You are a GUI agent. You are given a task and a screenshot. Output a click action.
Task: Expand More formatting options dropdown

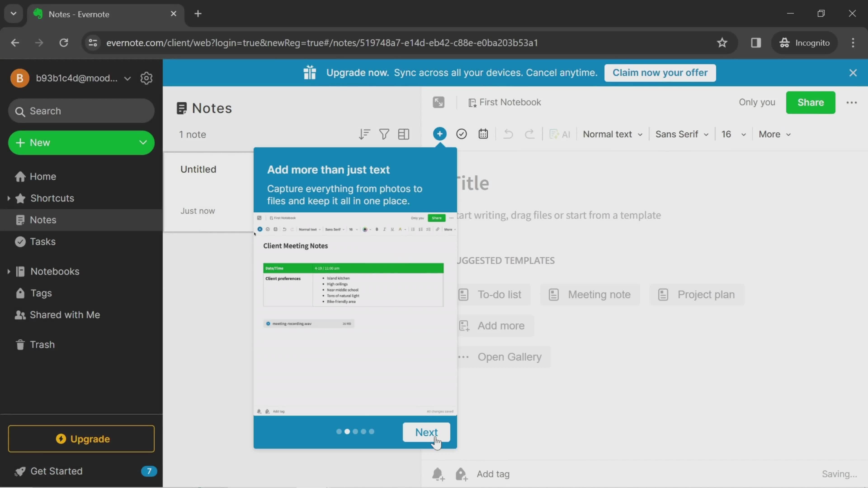[774, 134]
